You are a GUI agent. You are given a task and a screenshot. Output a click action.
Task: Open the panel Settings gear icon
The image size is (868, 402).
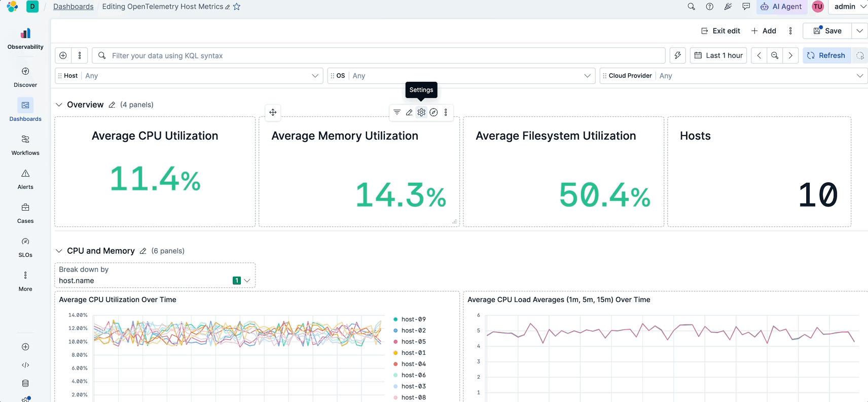point(421,112)
